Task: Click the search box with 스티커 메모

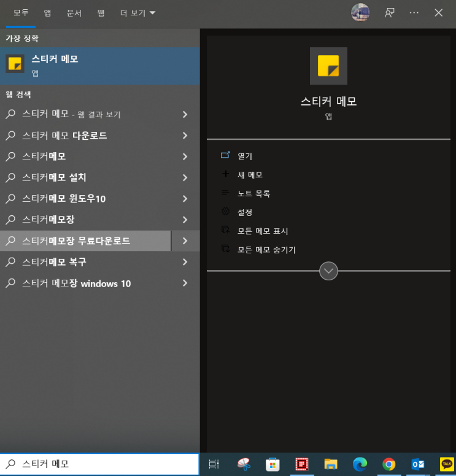Action: [99, 464]
